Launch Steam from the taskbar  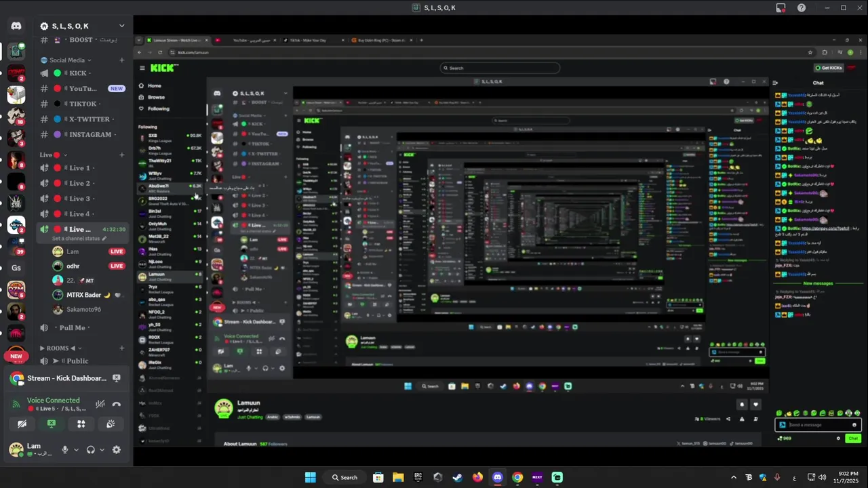457,477
